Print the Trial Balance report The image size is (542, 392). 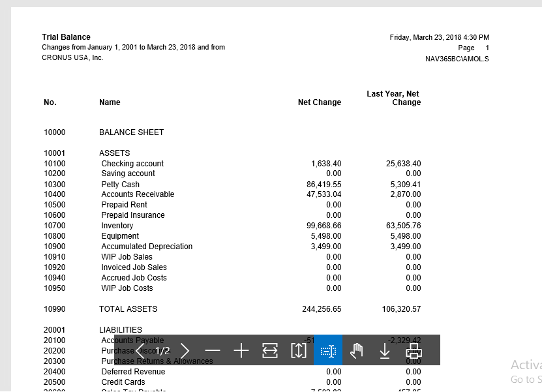point(414,351)
